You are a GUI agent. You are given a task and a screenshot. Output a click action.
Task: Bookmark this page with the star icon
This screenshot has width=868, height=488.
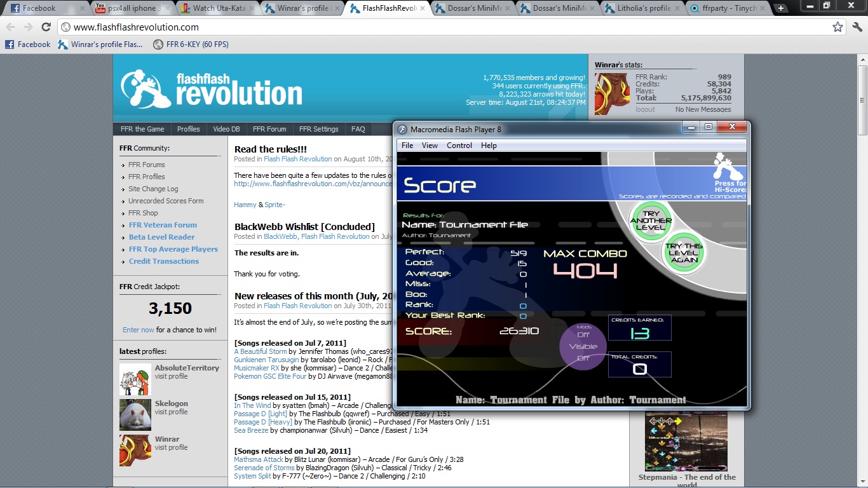coord(837,27)
